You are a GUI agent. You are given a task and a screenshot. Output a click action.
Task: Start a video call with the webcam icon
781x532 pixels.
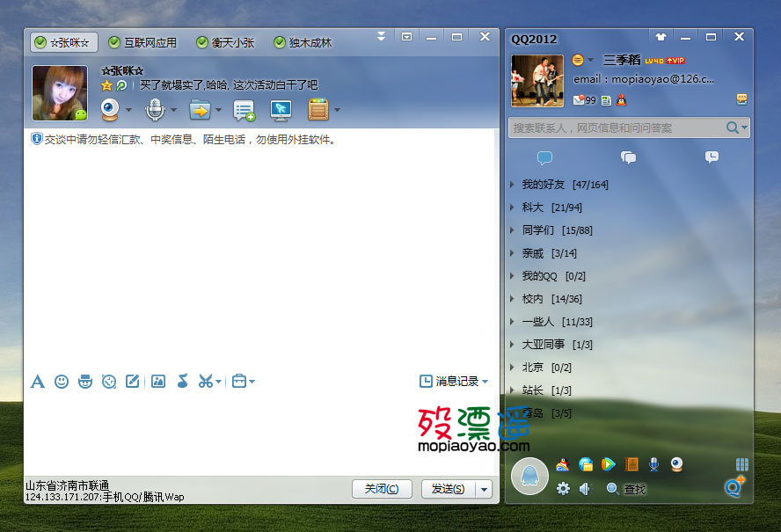click(110, 110)
